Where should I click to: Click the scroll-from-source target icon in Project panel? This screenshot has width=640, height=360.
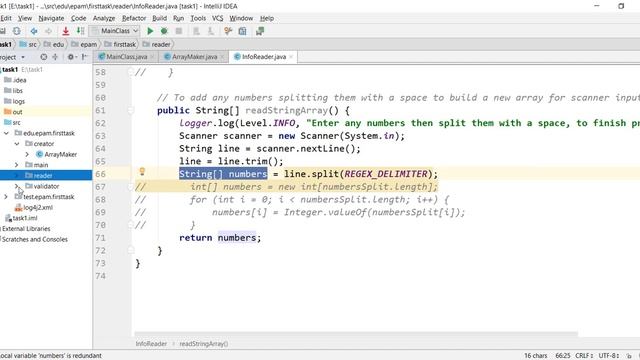[x=44, y=57]
